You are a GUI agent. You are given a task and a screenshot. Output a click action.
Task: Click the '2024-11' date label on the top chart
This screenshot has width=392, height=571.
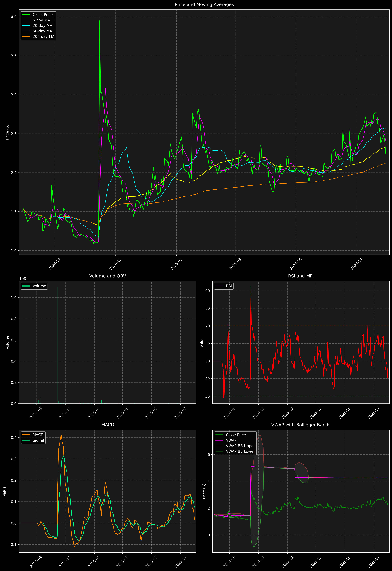tap(115, 264)
